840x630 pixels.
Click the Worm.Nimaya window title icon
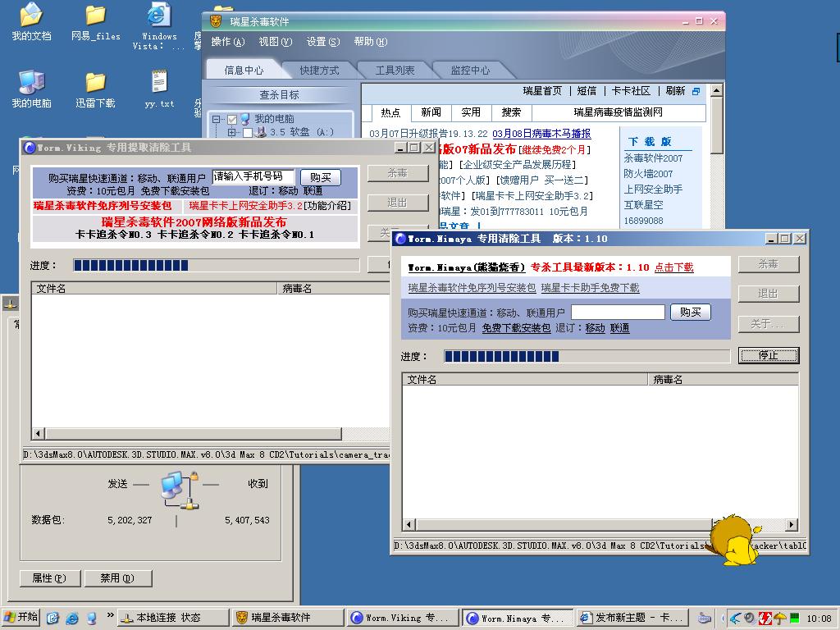(x=399, y=239)
